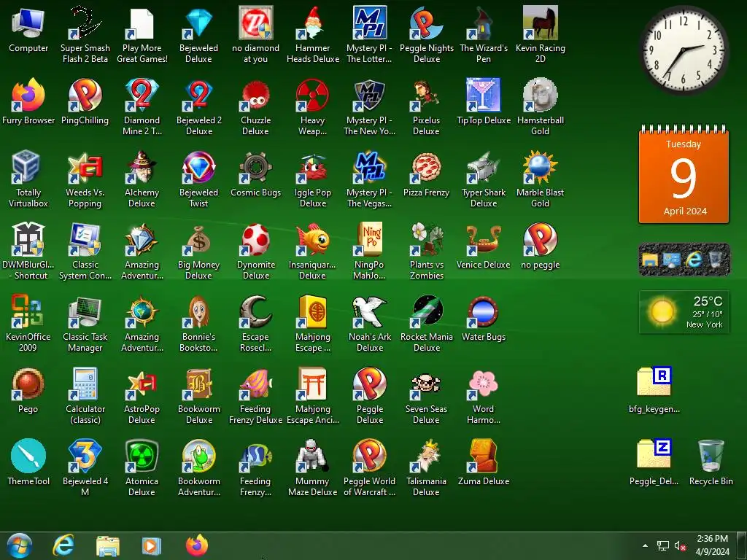Open the network tray icon
This screenshot has height=560, width=747.
point(662,545)
